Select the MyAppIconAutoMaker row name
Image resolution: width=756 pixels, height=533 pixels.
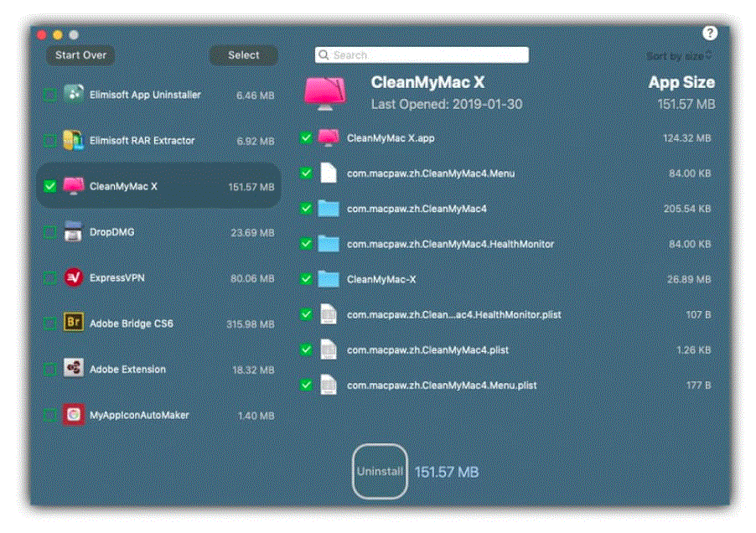coord(139,415)
